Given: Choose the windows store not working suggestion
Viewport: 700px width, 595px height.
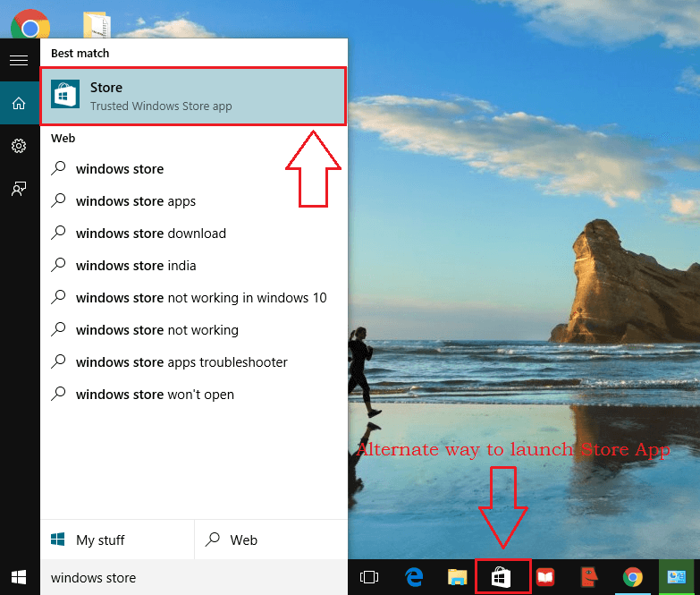Looking at the screenshot, I should [193, 330].
